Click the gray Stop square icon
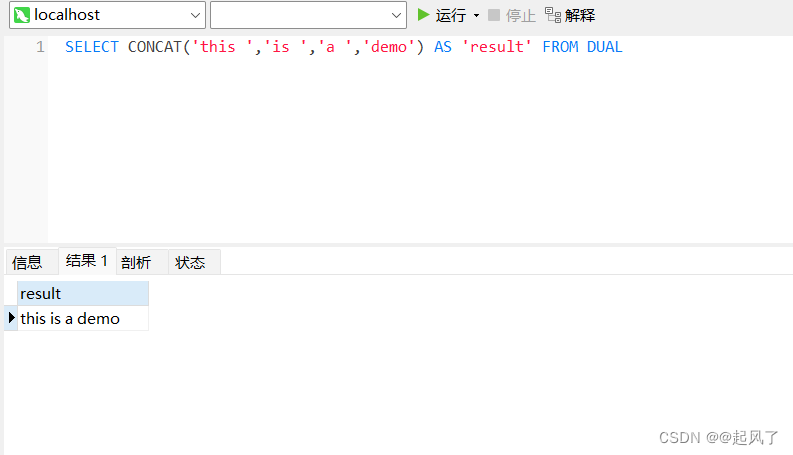Image resolution: width=793 pixels, height=455 pixels. 494,15
